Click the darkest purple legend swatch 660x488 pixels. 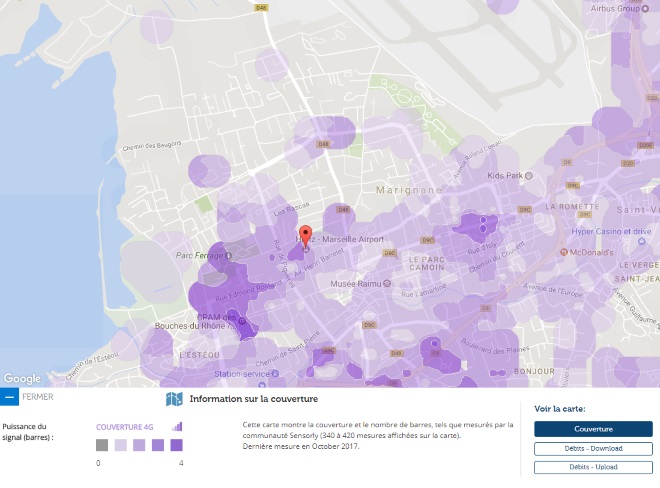point(176,445)
